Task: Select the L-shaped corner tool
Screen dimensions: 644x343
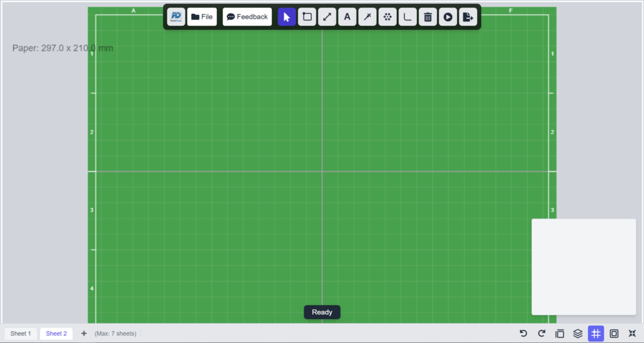Action: [408, 17]
